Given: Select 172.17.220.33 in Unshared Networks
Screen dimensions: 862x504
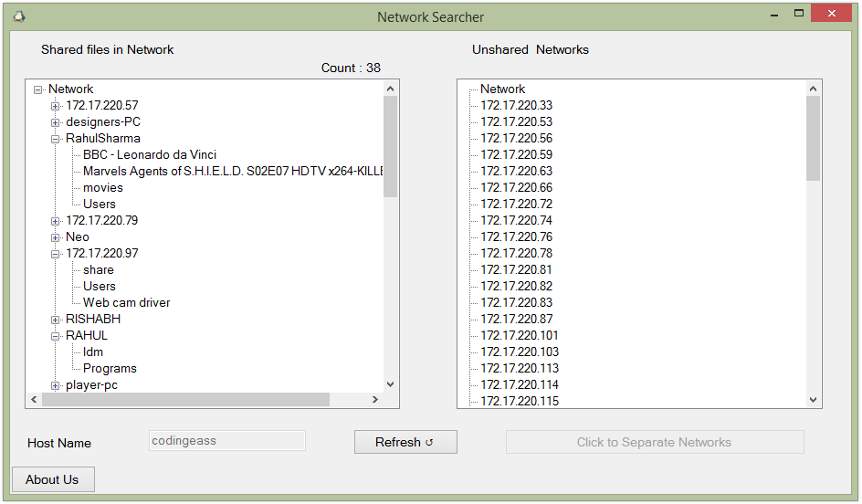Looking at the screenshot, I should tap(516, 106).
